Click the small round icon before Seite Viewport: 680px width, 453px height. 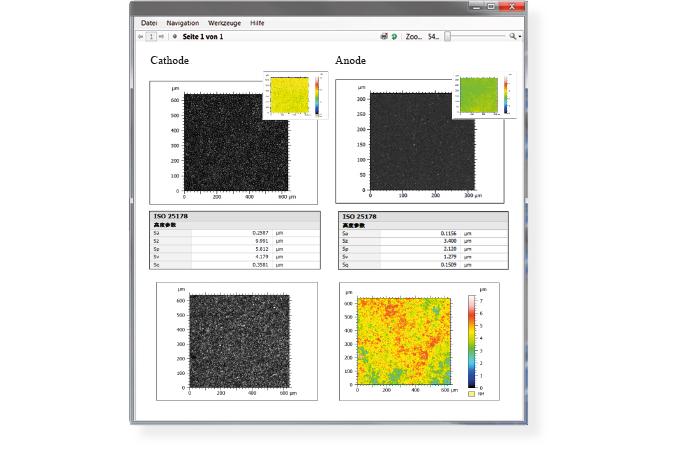[175, 37]
